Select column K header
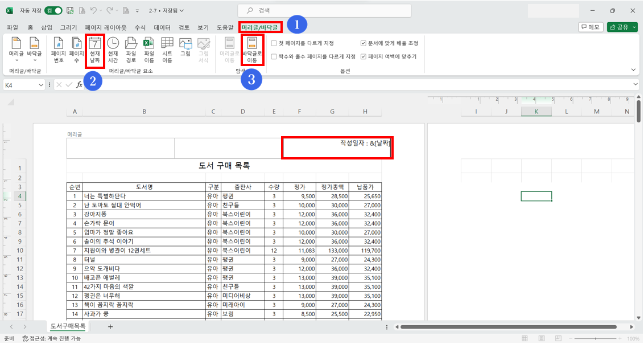Viewport: 644px width, 344px height. [x=536, y=112]
